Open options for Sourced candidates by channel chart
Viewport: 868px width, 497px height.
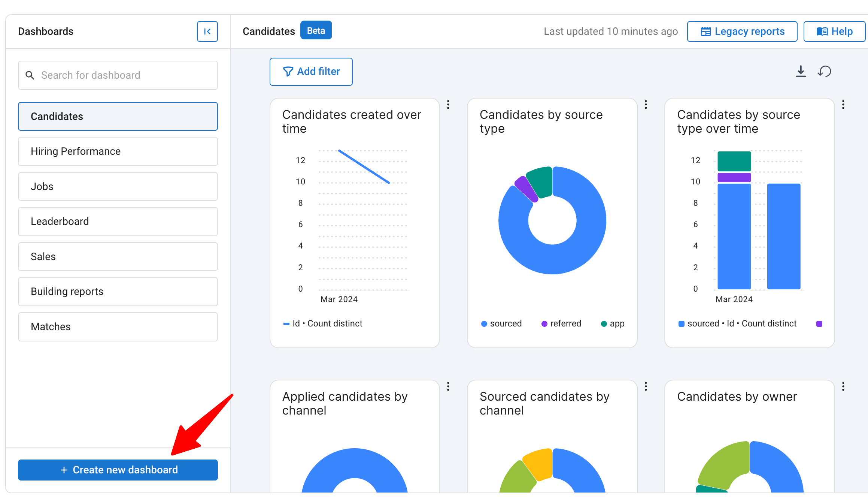(x=646, y=386)
